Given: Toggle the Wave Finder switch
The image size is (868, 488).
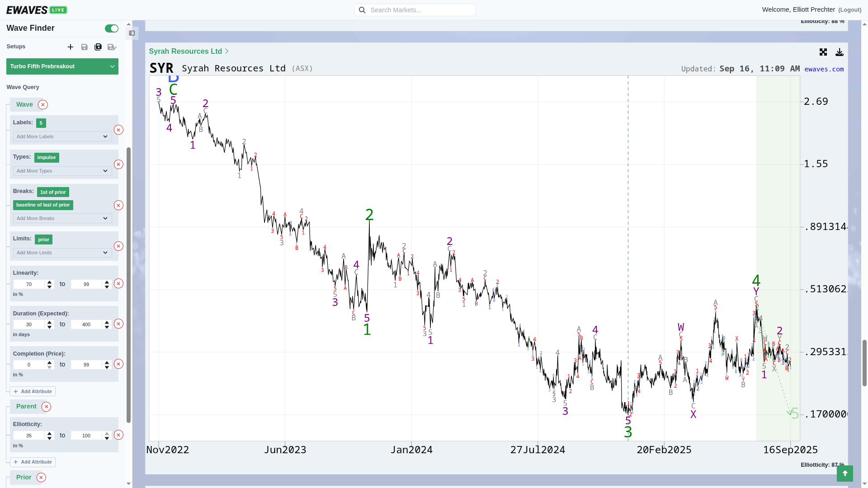Looking at the screenshot, I should point(112,28).
